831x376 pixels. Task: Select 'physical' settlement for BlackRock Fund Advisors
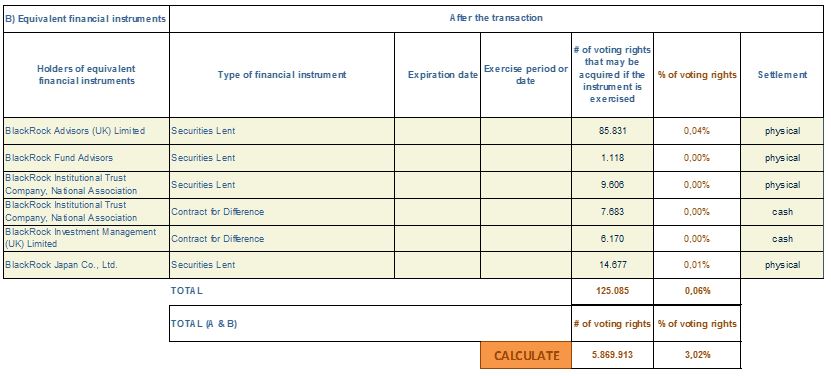click(782, 158)
